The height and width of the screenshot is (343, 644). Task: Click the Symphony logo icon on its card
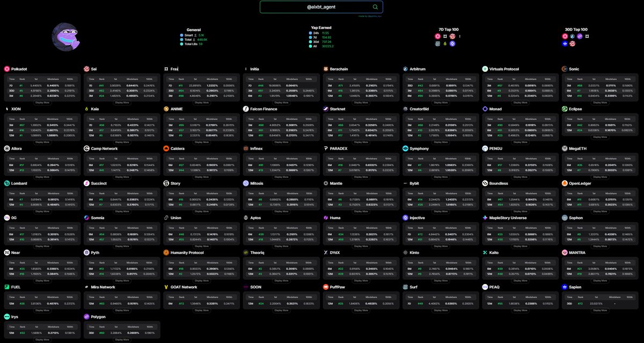point(406,148)
